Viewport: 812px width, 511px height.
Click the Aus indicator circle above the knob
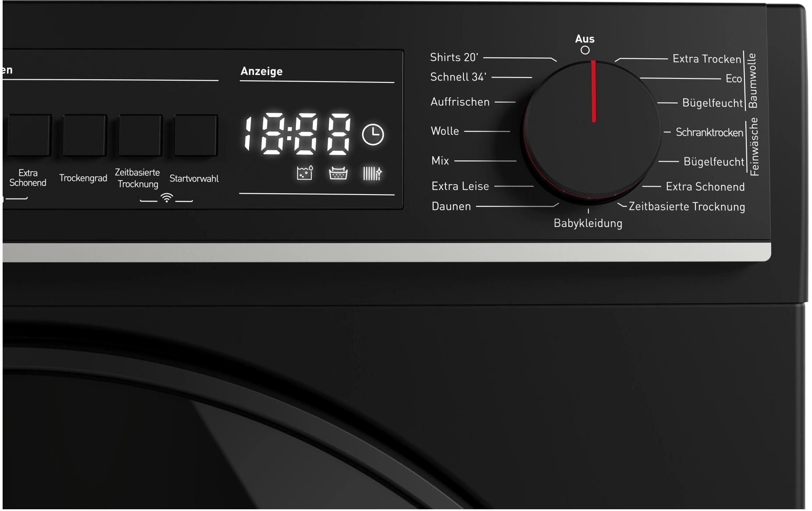[585, 50]
